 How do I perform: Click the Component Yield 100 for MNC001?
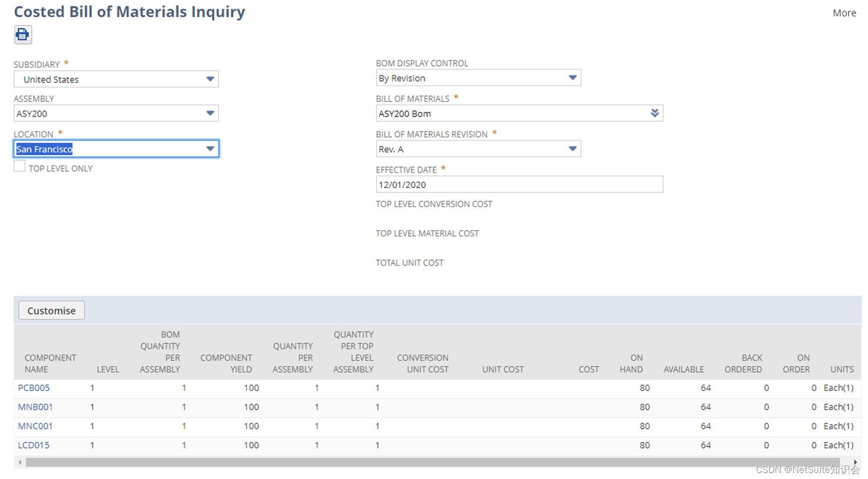(x=251, y=426)
